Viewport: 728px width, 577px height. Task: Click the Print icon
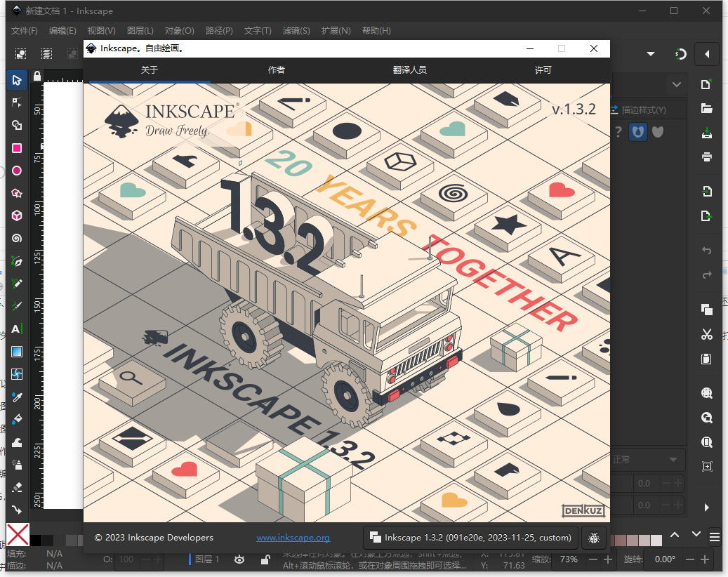pyautogui.click(x=707, y=157)
